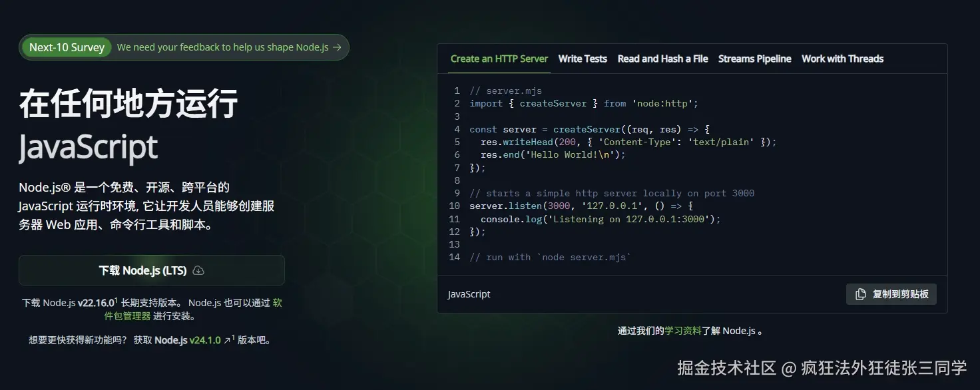Viewport: 980px width, 390px height.
Task: Click the download icon on the LTS button
Action: coord(198,270)
